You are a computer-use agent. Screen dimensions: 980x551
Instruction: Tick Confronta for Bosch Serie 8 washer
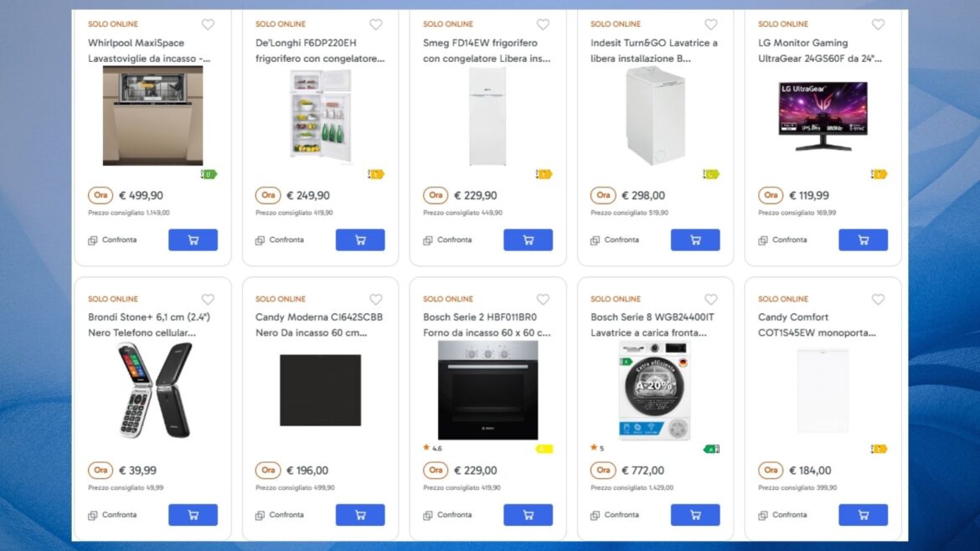pyautogui.click(x=596, y=515)
